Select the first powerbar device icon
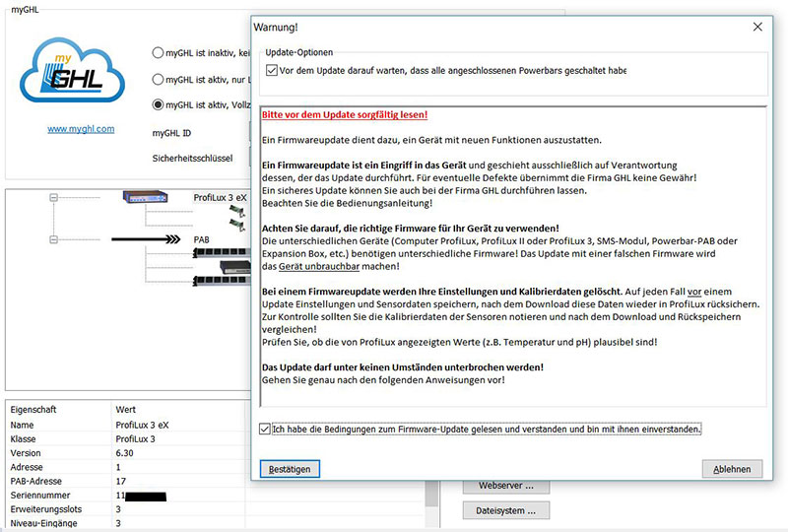The width and height of the screenshot is (788, 532). (x=221, y=252)
